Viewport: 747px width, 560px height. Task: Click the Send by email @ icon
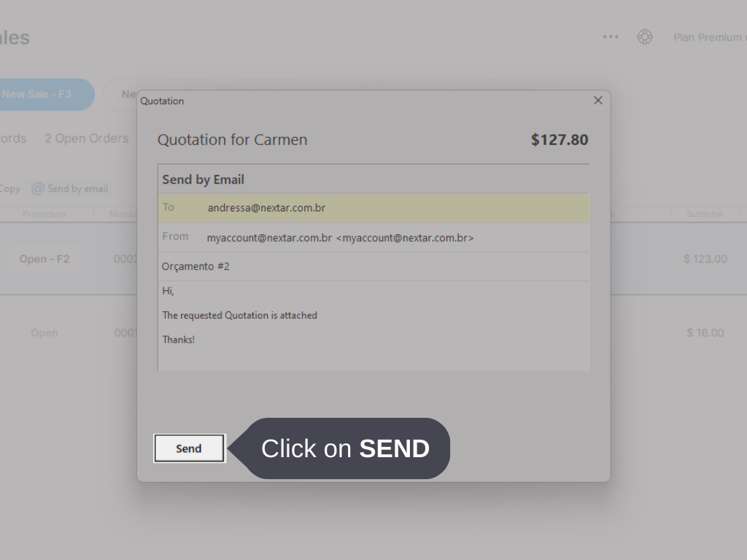[36, 188]
